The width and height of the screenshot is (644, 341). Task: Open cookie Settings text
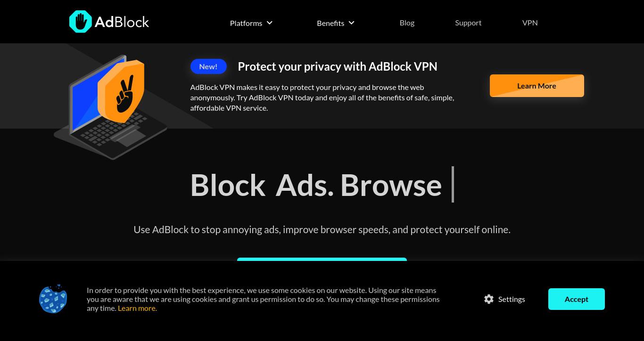click(512, 299)
